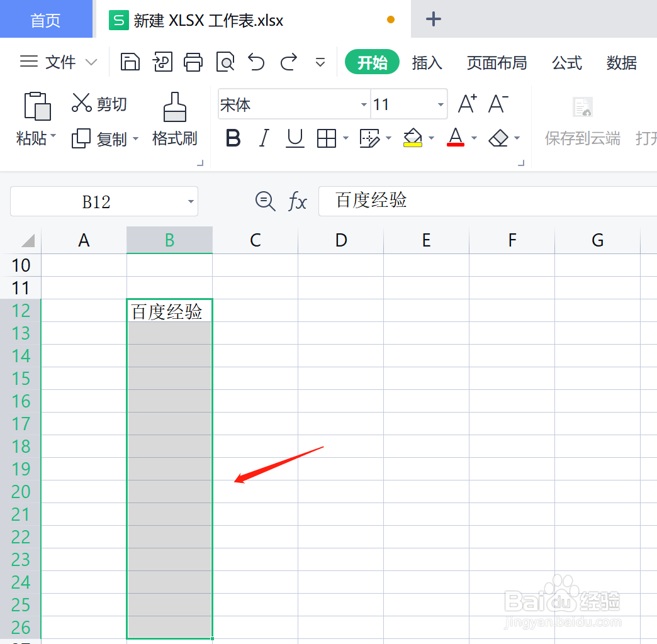Screen dimensions: 657x644
Task: Click the eraser clear icon
Action: (498, 138)
